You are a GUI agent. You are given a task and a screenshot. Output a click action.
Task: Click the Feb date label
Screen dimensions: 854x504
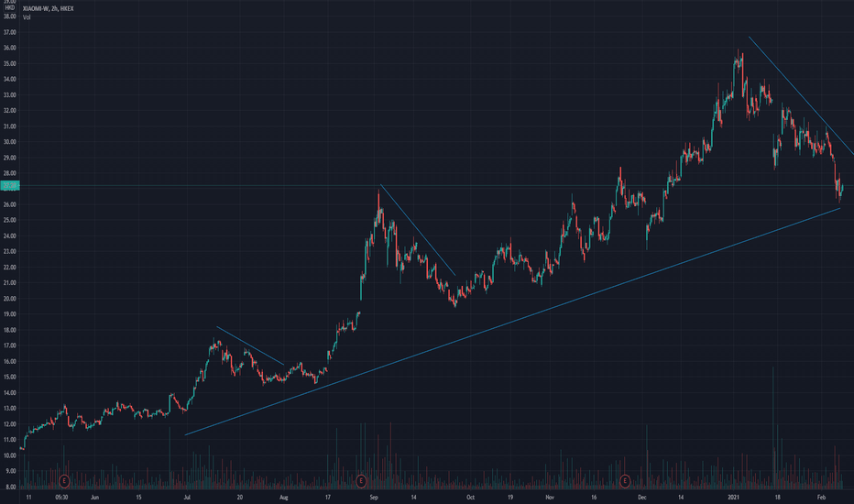(821, 498)
